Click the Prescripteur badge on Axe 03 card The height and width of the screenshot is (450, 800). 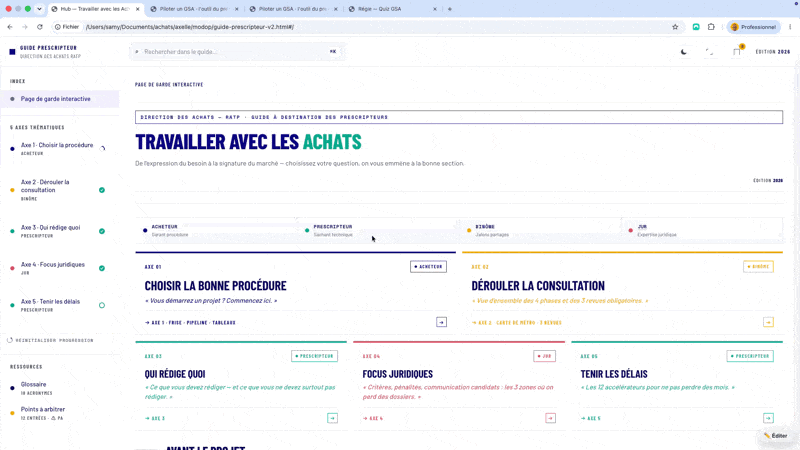click(x=314, y=356)
